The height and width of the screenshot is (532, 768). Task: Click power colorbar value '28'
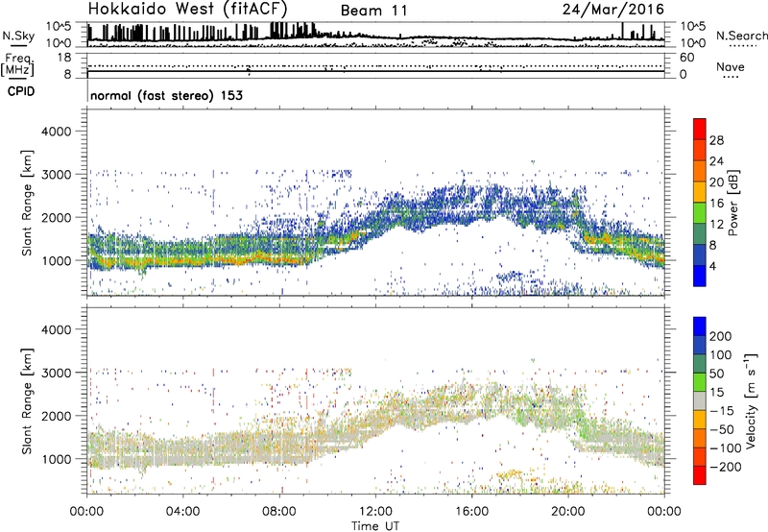(x=716, y=140)
